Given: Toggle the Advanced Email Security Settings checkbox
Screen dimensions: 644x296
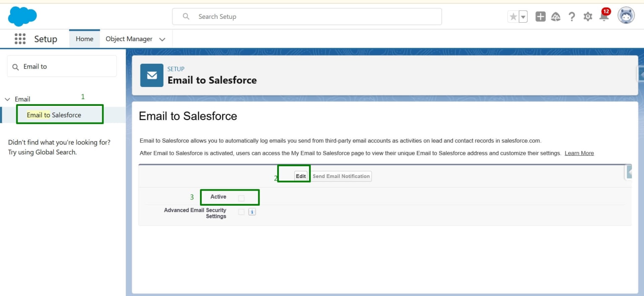Looking at the screenshot, I should 241,212.
